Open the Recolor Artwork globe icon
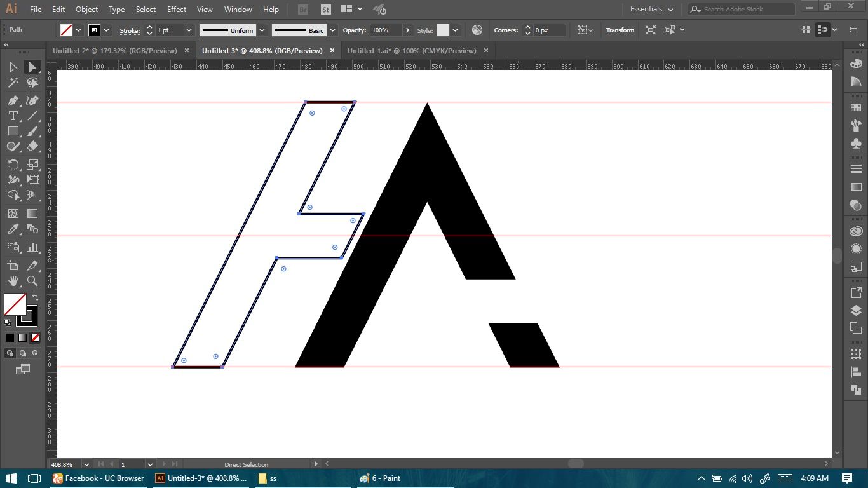Image resolution: width=868 pixels, height=488 pixels. point(477,30)
